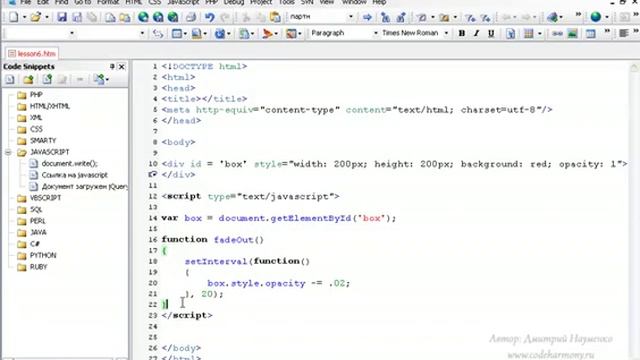Click on the line 14 'var box' statement
Screen dimensions: 640x360
pos(279,218)
